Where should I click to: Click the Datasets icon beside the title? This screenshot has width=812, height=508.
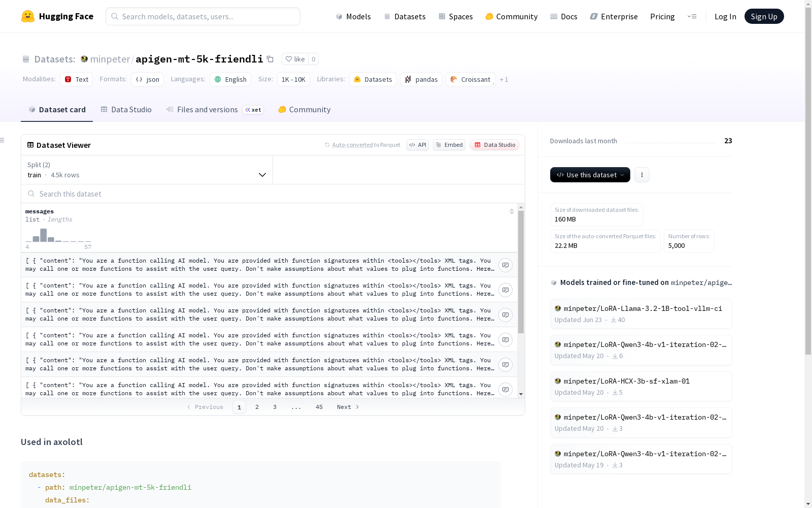26,59
